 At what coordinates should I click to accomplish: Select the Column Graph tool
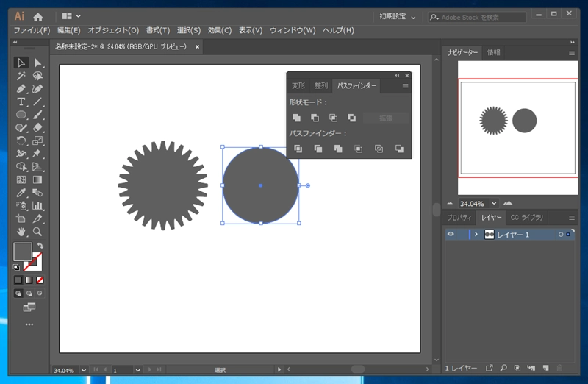37,206
